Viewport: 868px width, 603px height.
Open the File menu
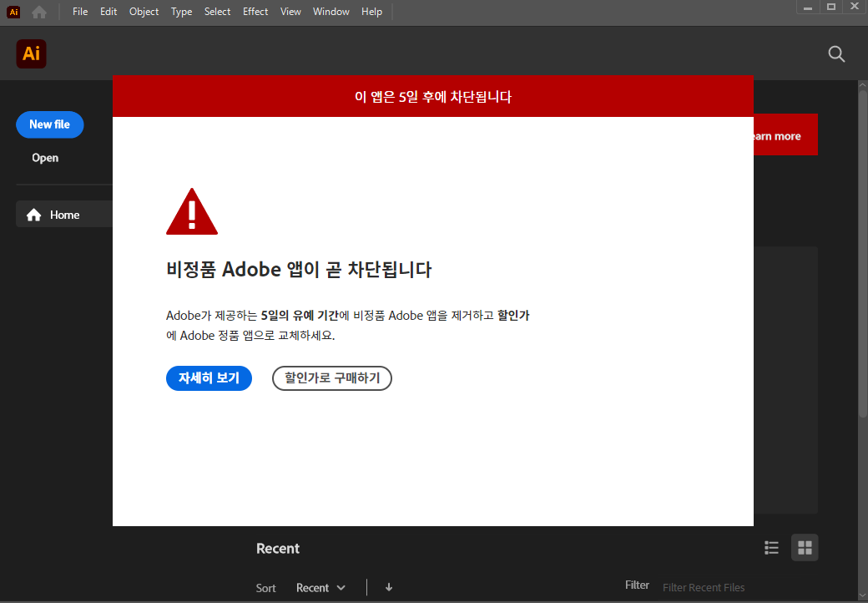pos(80,12)
